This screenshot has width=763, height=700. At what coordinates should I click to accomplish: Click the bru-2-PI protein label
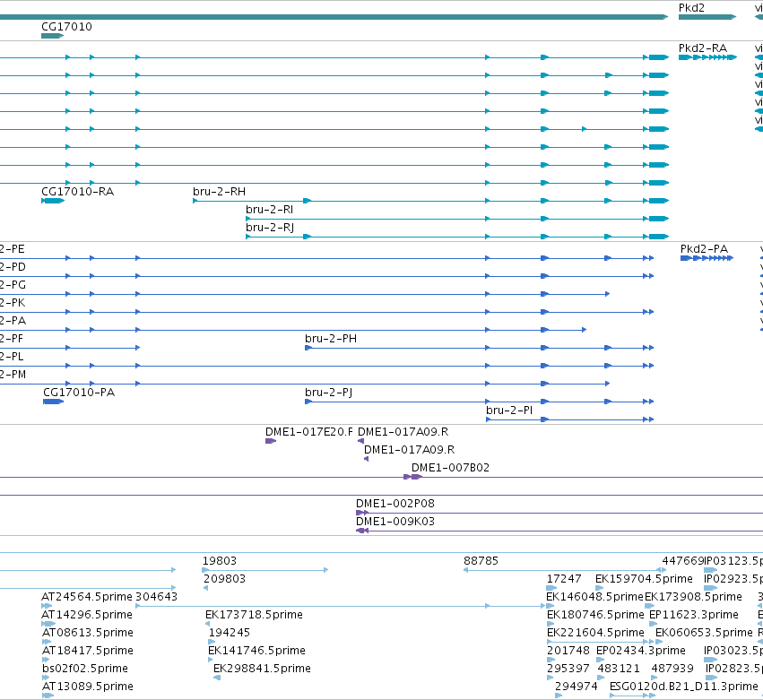(509, 410)
